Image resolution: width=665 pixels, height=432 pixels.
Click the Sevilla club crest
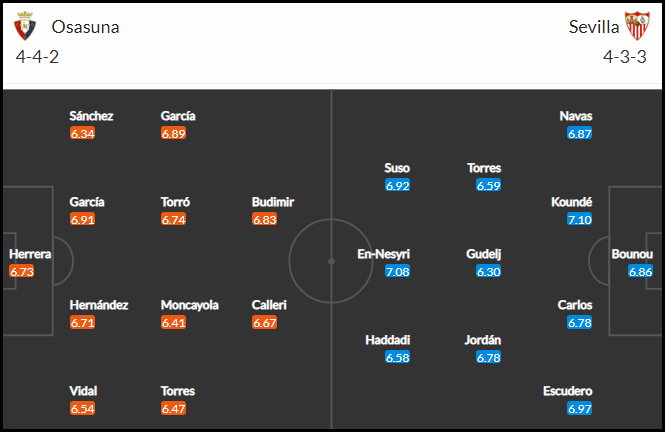pyautogui.click(x=637, y=26)
